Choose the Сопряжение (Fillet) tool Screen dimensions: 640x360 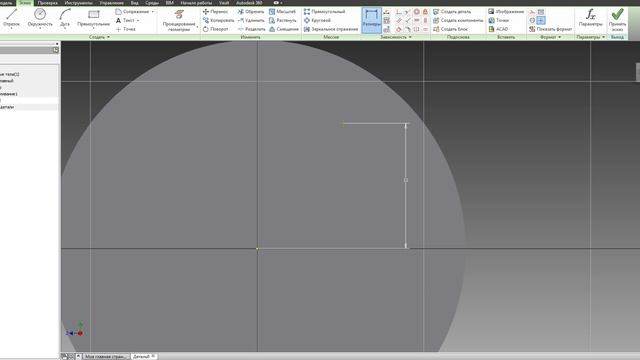coord(132,11)
